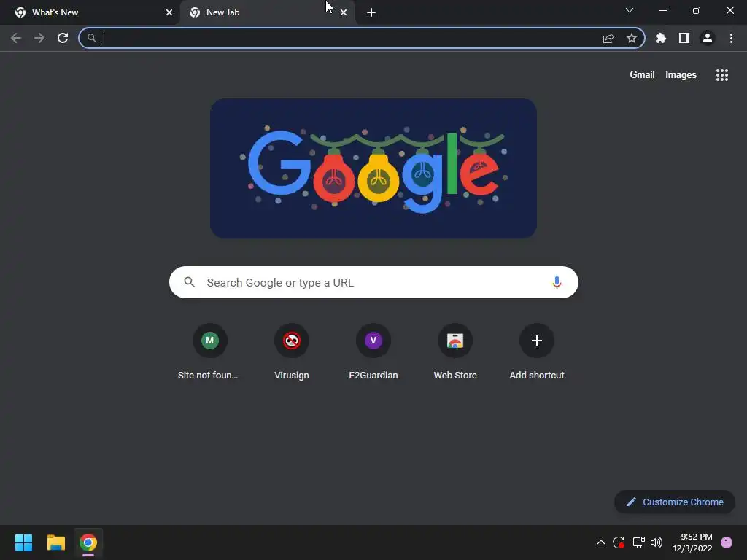Click the sync tray icon with red dot
Screen dimensions: 747x560
pos(619,542)
